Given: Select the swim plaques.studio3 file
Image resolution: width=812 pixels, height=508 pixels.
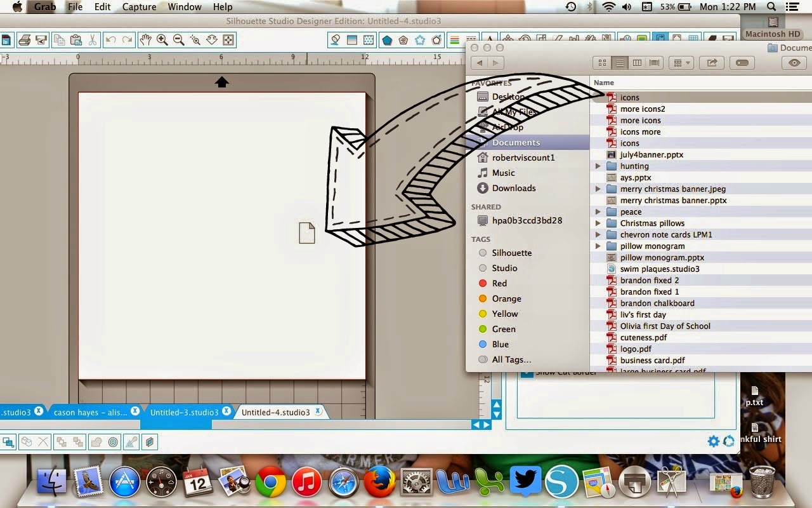Looking at the screenshot, I should tap(701, 269).
